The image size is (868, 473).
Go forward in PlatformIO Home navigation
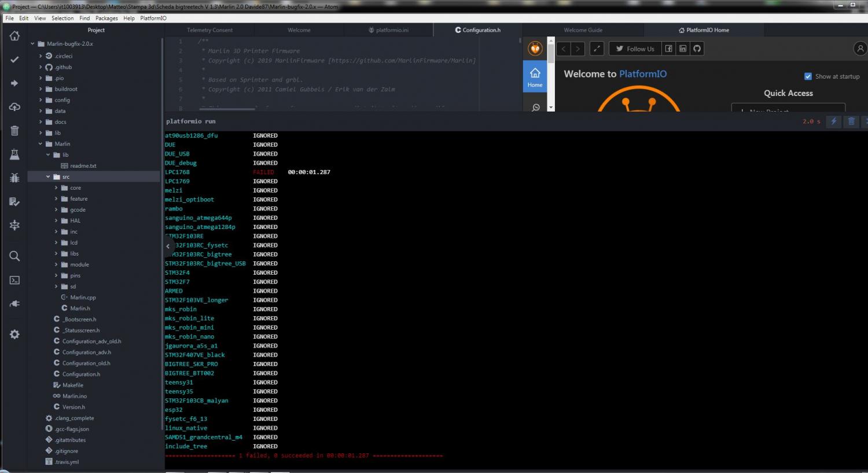pos(577,49)
